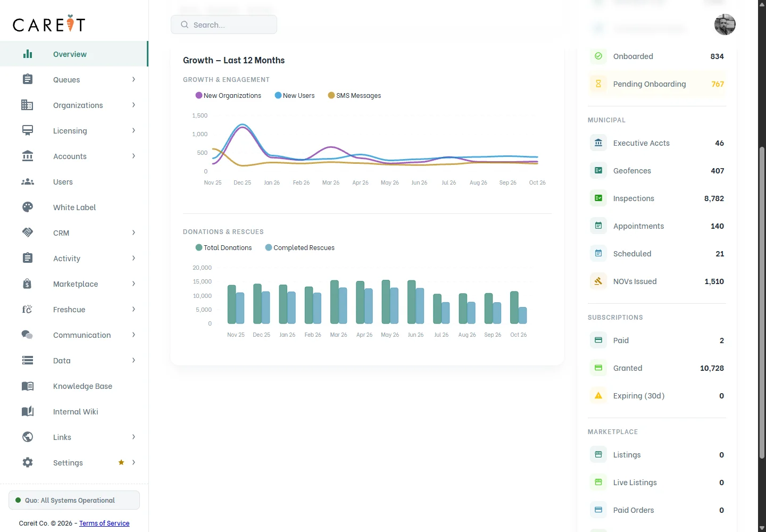
Task: Click the Organizations building icon
Action: coord(27,105)
